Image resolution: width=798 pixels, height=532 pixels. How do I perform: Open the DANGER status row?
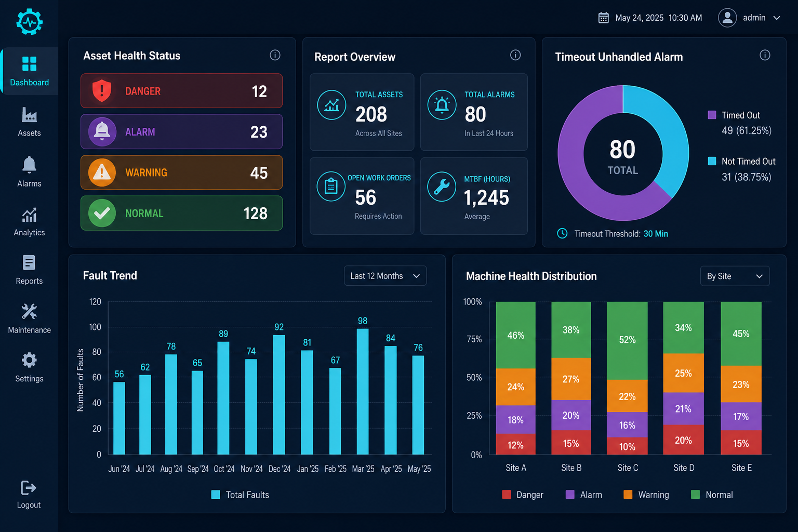coord(181,91)
